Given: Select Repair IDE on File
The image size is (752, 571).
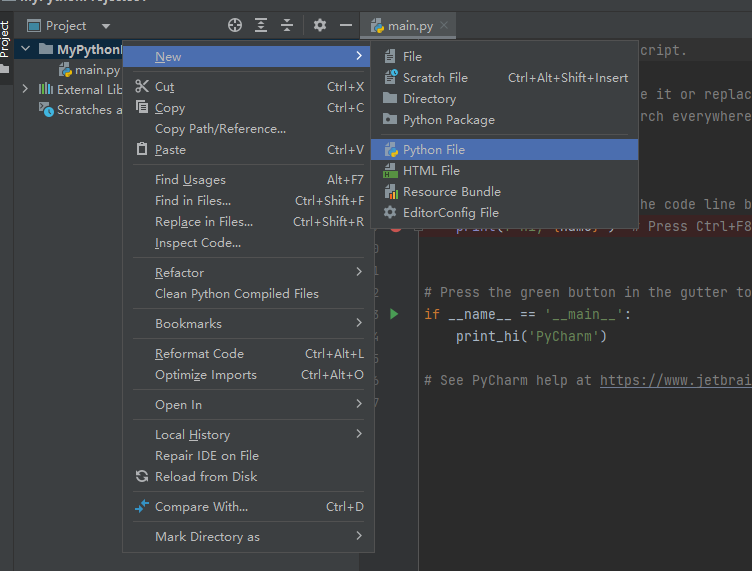Looking at the screenshot, I should point(248,456).
